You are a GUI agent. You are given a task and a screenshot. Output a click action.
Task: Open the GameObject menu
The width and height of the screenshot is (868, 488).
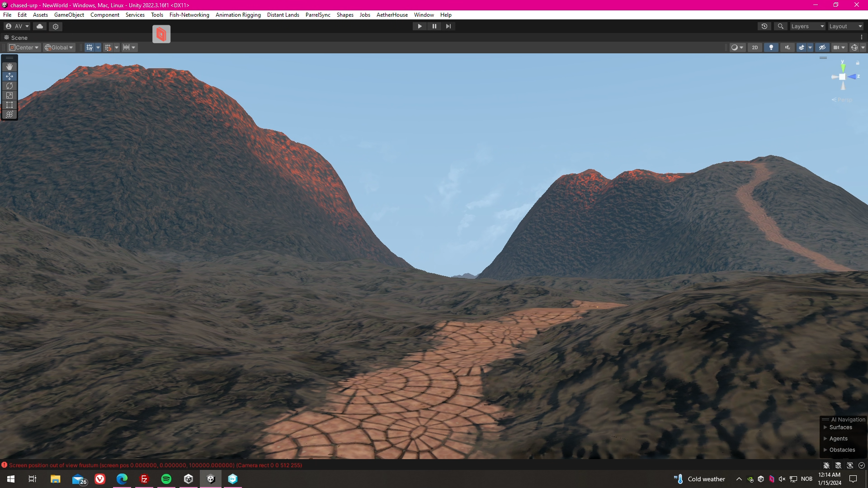click(x=69, y=15)
